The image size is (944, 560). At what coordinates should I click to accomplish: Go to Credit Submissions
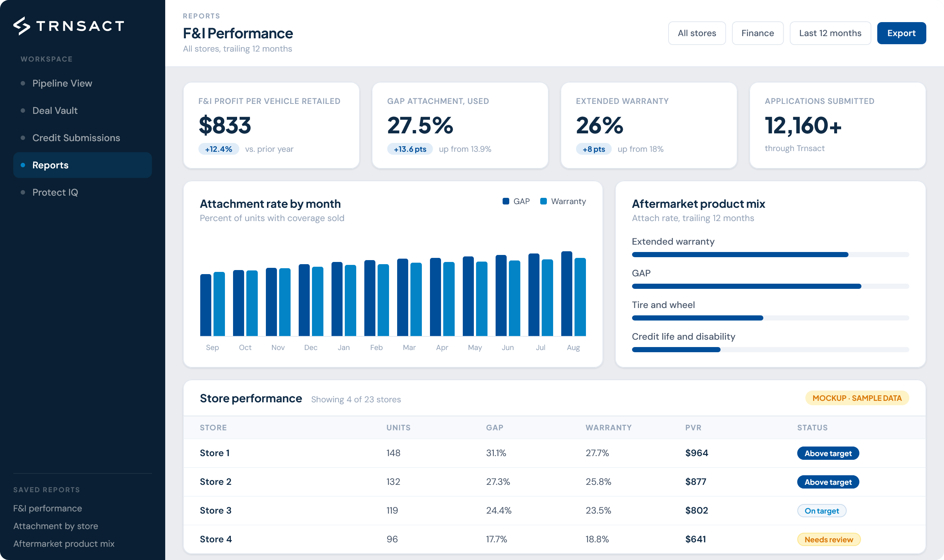tap(82, 138)
